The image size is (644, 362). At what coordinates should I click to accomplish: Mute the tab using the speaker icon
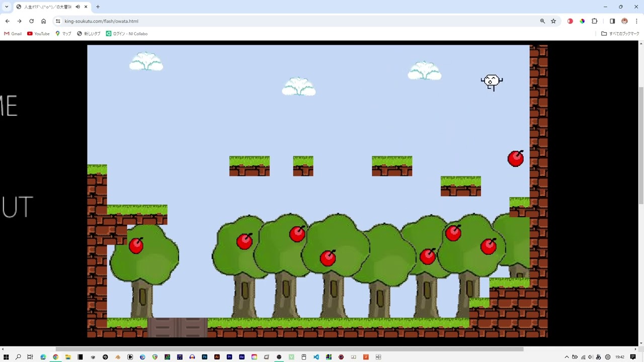click(x=78, y=7)
